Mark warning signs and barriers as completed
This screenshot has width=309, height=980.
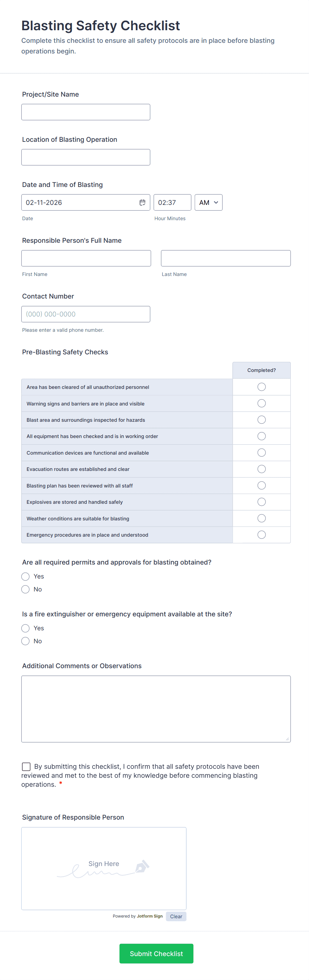[x=261, y=403]
